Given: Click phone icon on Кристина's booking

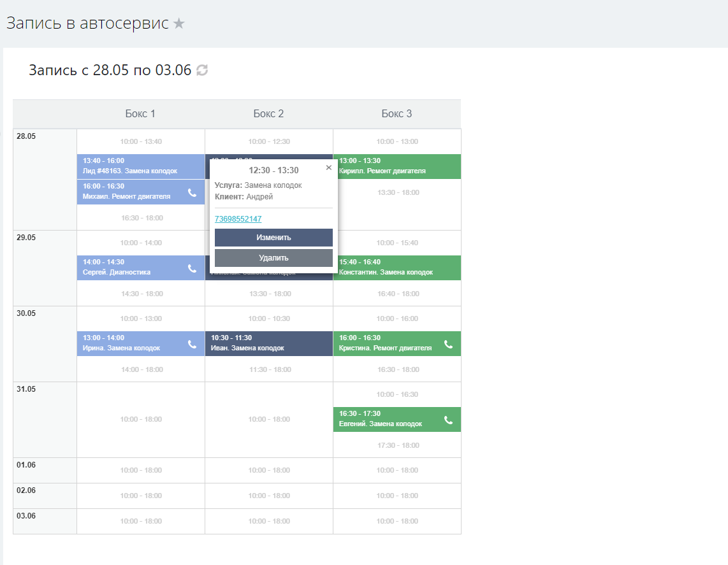Looking at the screenshot, I should click(448, 344).
